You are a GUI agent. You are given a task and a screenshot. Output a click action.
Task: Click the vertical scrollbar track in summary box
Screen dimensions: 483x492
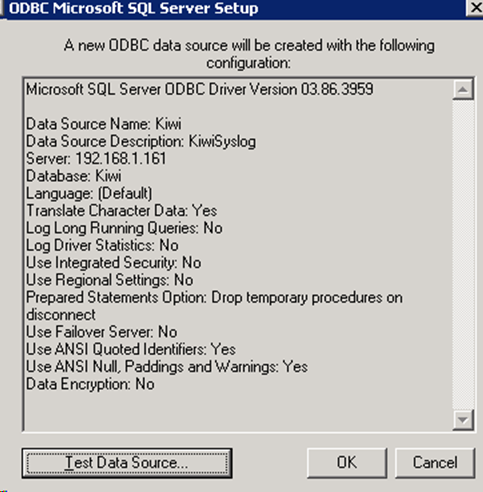pos(463,254)
